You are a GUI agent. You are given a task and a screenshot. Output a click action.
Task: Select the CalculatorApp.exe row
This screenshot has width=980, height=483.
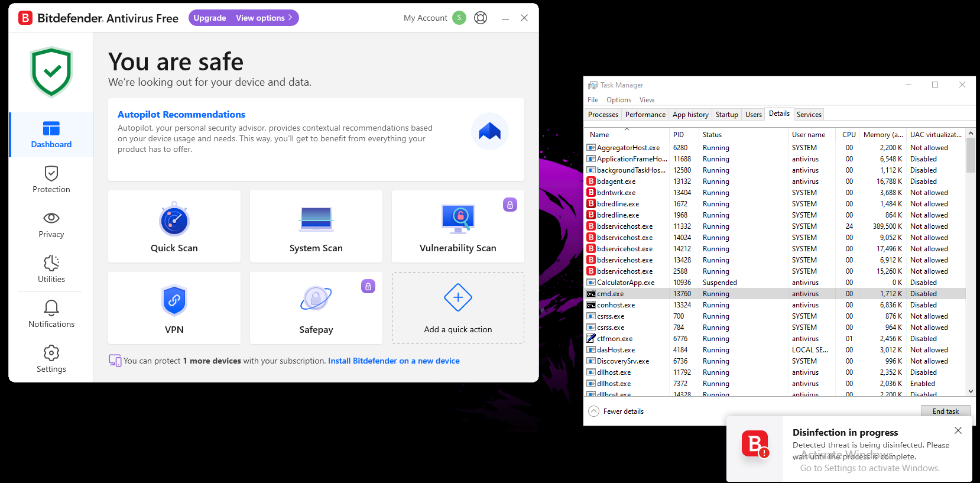(x=775, y=283)
